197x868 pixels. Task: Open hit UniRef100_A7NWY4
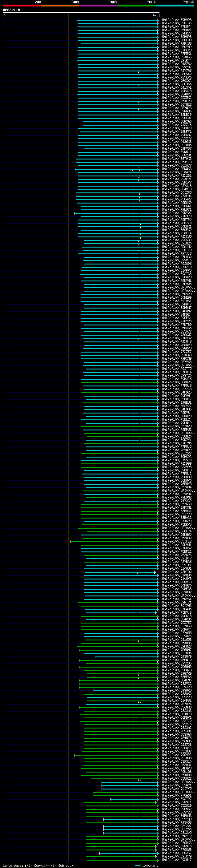point(177,26)
